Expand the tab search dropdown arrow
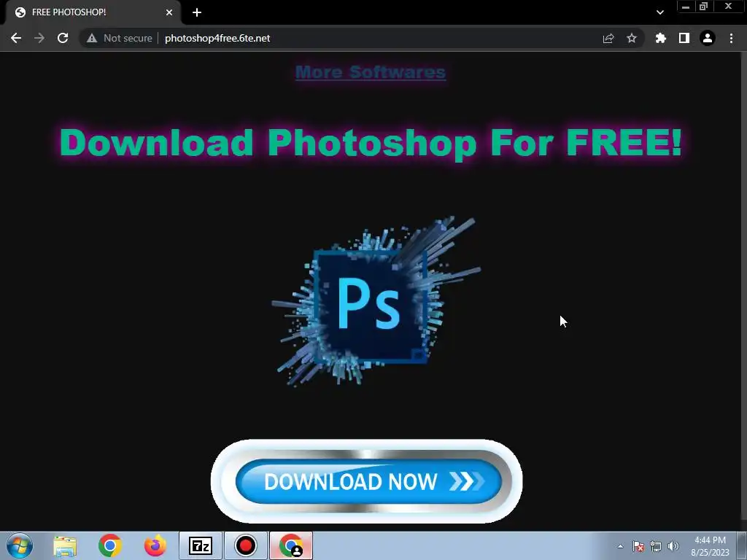This screenshot has width=747, height=560. pyautogui.click(x=659, y=12)
